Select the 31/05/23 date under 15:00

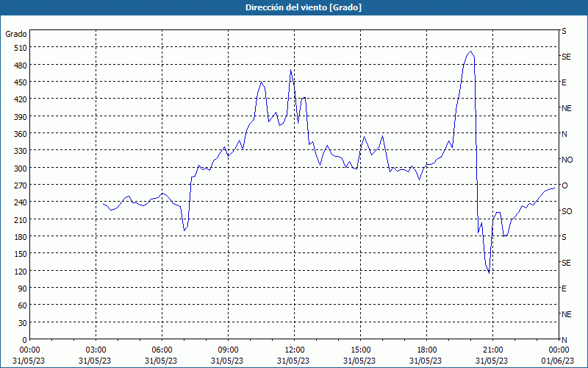pos(359,361)
